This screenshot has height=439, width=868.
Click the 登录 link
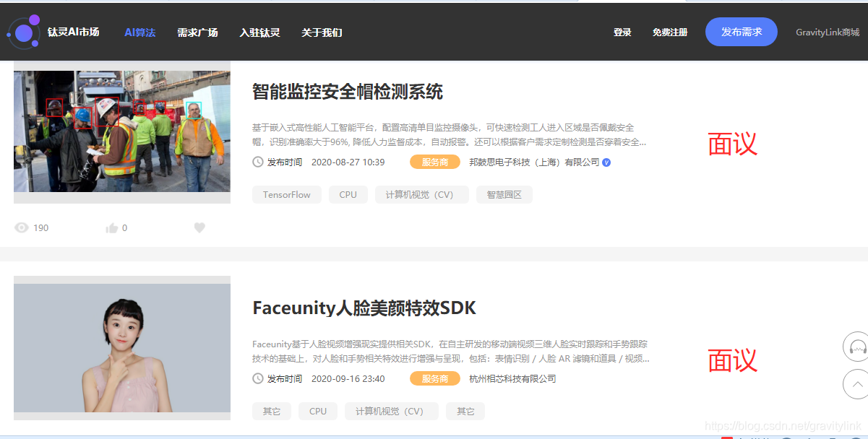(x=622, y=32)
